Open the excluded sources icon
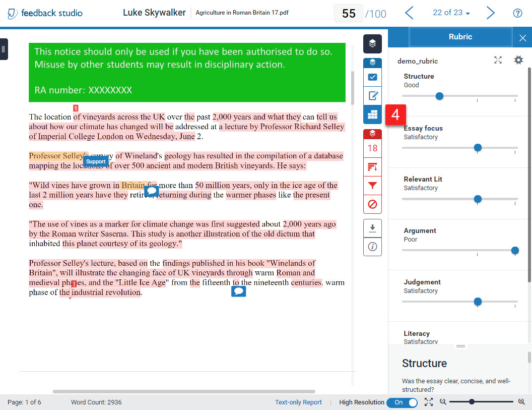The height and width of the screenshot is (410, 532). point(372,204)
